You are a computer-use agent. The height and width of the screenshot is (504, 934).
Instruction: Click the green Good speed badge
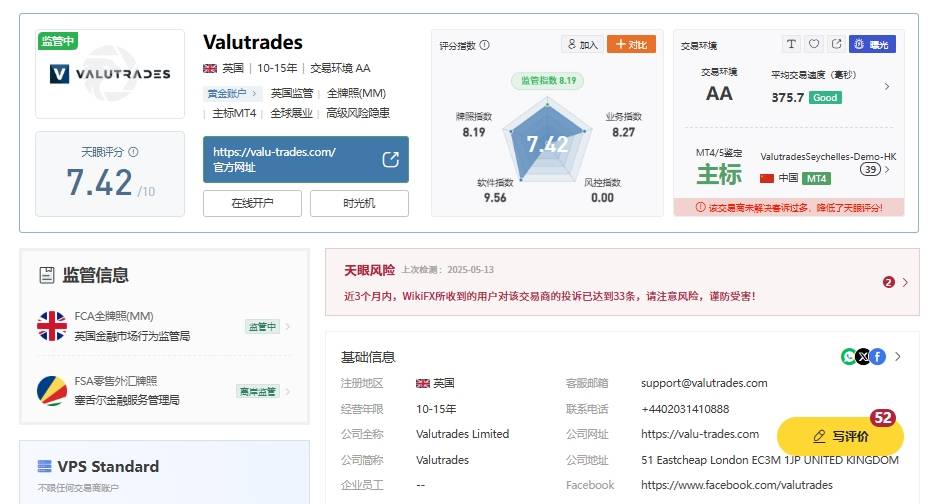coord(825,98)
